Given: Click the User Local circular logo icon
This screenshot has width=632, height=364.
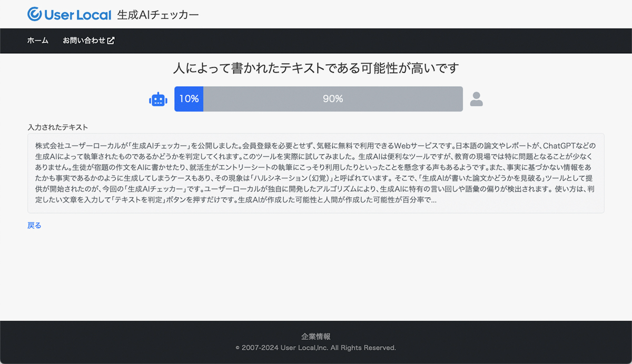Looking at the screenshot, I should [35, 14].
